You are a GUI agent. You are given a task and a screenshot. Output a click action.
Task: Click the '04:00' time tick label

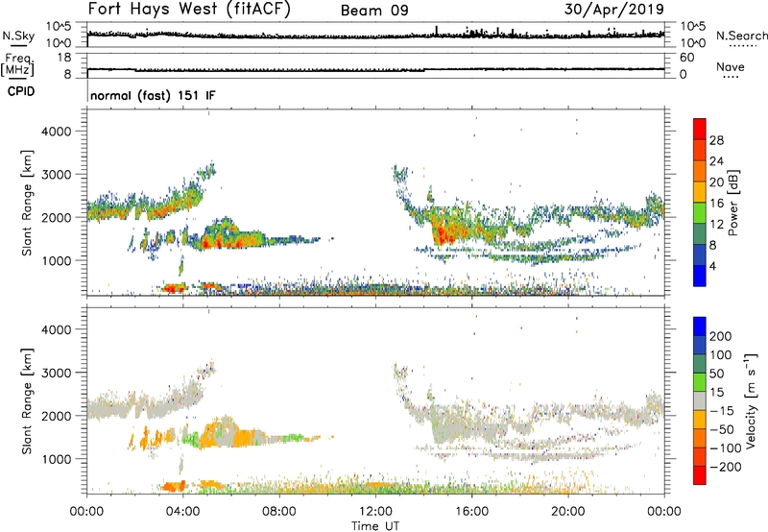click(182, 512)
